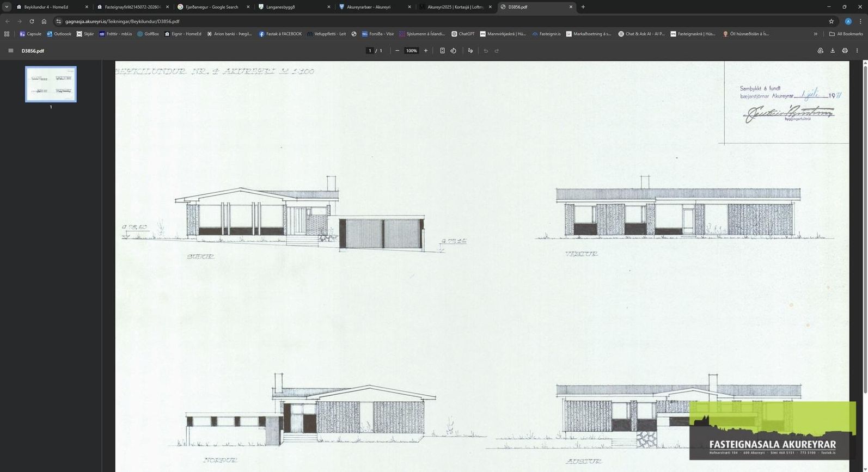The width and height of the screenshot is (868, 472).
Task: Open the Fasteignir.is bookmark
Action: point(546,34)
